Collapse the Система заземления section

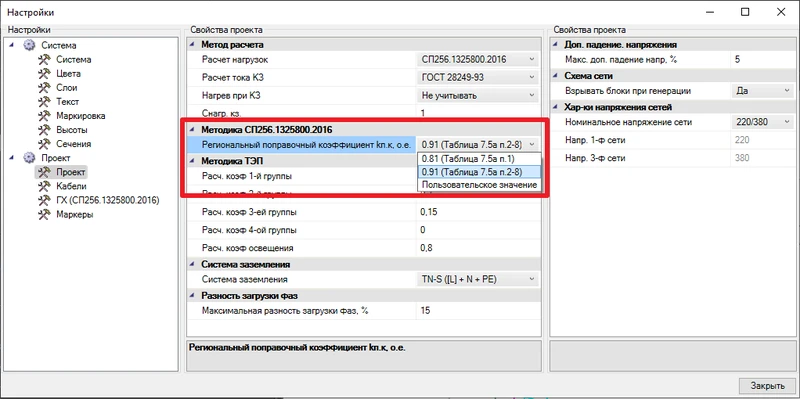click(192, 264)
